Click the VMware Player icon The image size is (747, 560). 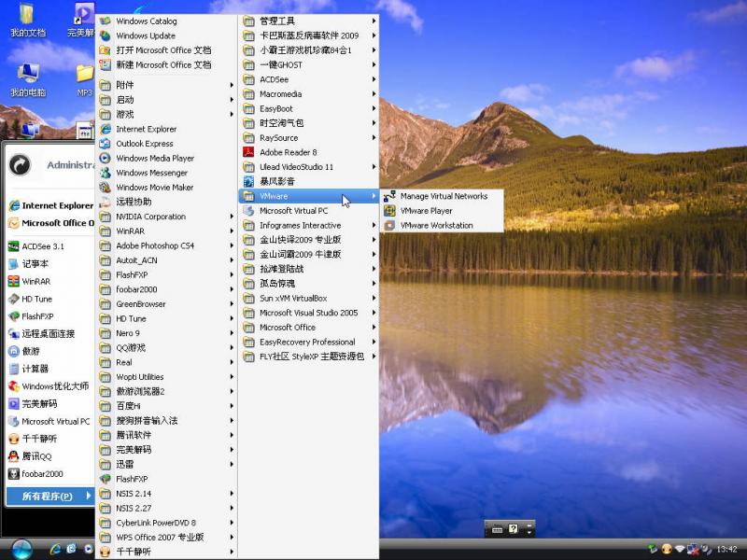tap(389, 211)
